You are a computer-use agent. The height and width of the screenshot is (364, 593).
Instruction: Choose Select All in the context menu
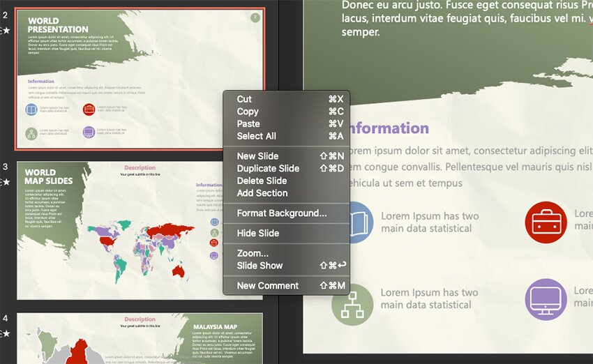click(256, 136)
